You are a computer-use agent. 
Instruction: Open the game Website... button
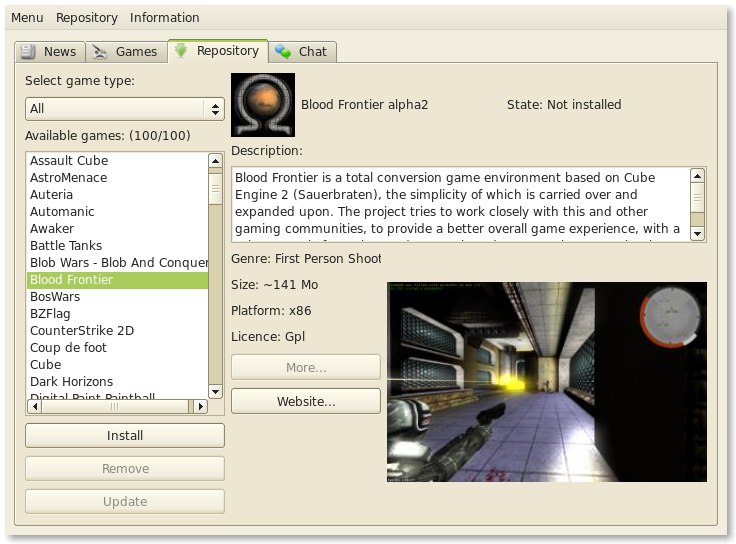pos(306,401)
